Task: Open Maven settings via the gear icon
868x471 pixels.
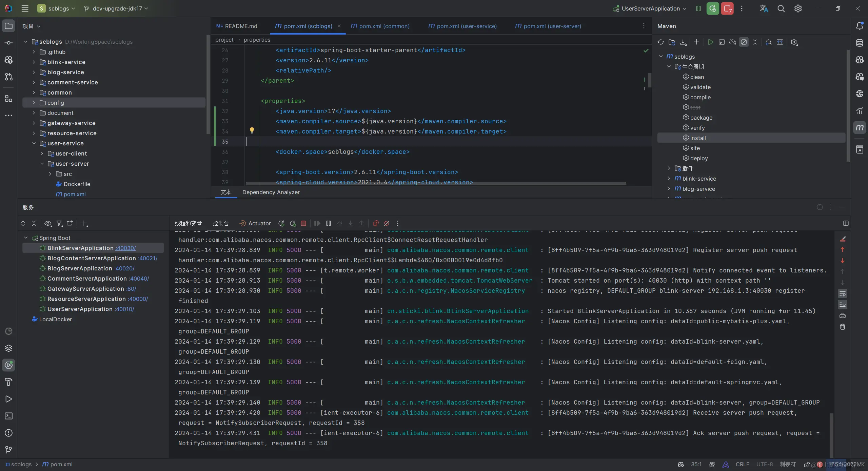Action: 794,42
